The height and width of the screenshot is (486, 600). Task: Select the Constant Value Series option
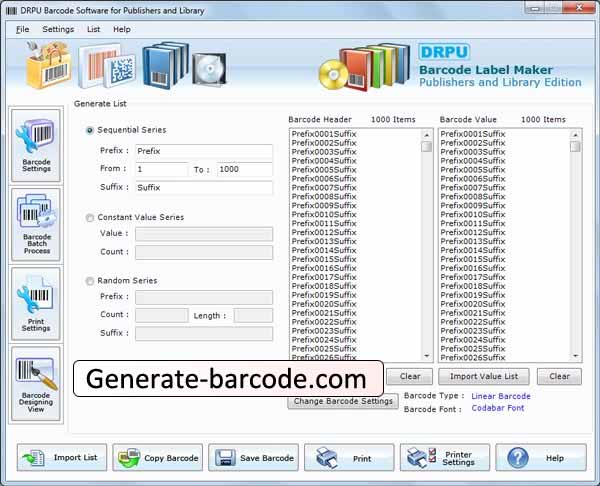90,218
